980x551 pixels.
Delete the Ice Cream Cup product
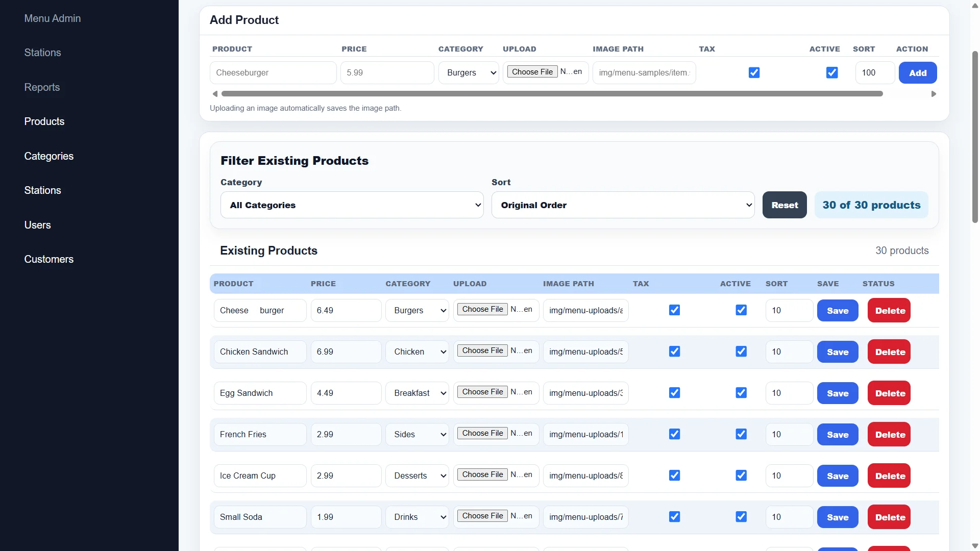(x=889, y=476)
